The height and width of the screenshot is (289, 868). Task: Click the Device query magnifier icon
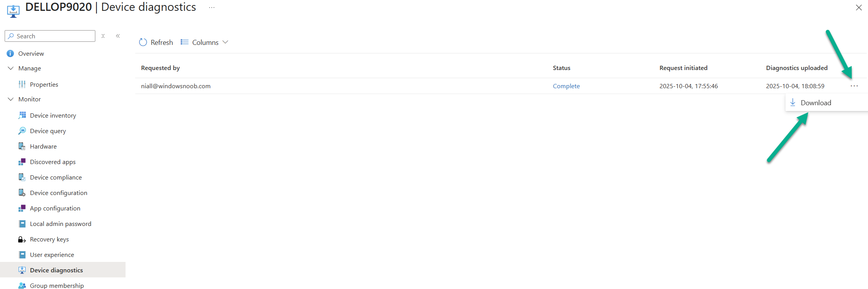(x=22, y=131)
